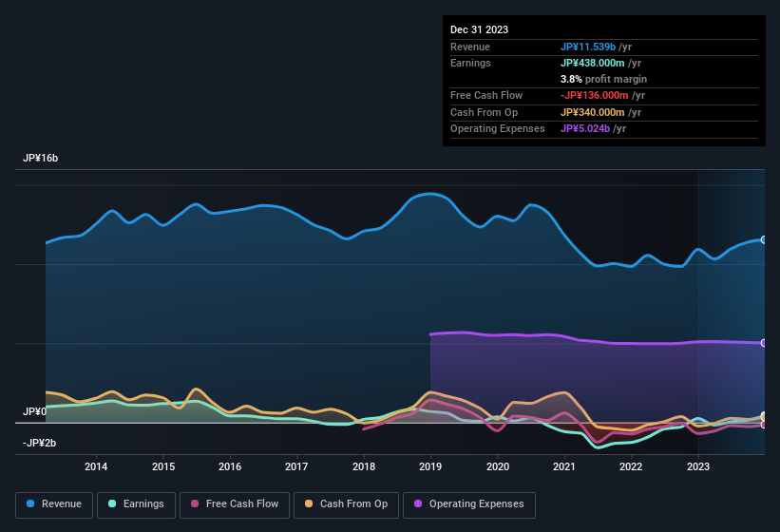Click the JP¥16b y-axis label
780x532 pixels.
pos(41,158)
